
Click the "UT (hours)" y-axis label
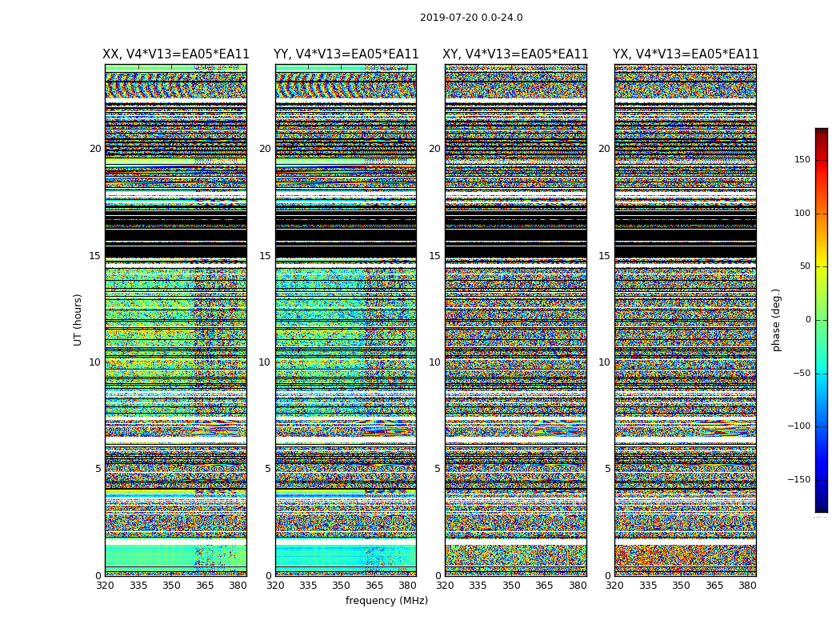[78, 320]
